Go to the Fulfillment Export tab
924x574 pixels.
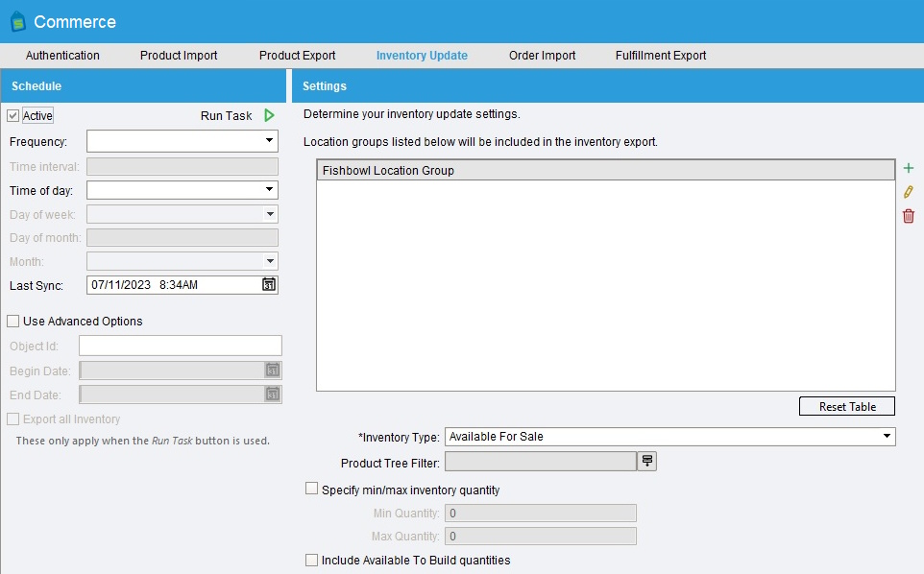coord(661,56)
